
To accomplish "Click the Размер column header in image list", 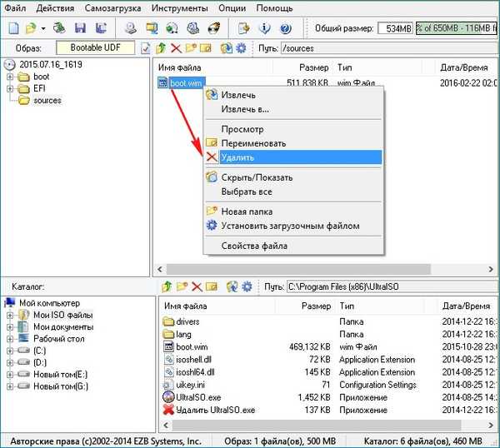I will point(316,67).
